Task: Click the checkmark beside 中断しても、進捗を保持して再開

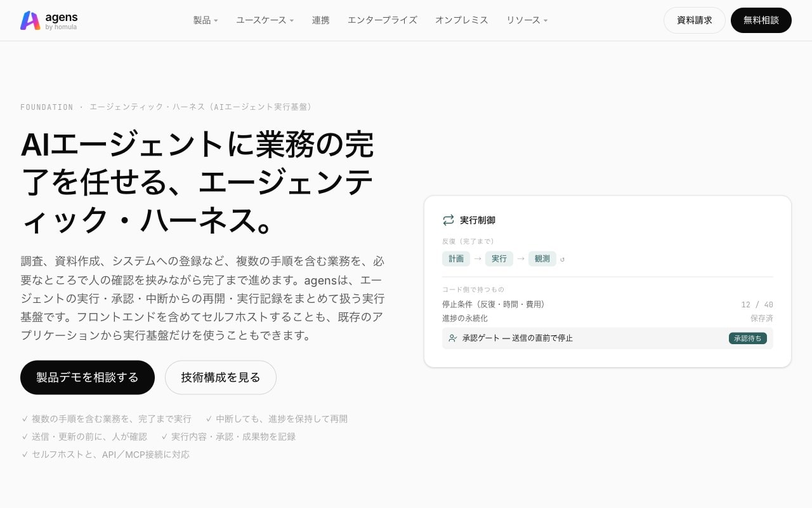Action: coord(209,419)
